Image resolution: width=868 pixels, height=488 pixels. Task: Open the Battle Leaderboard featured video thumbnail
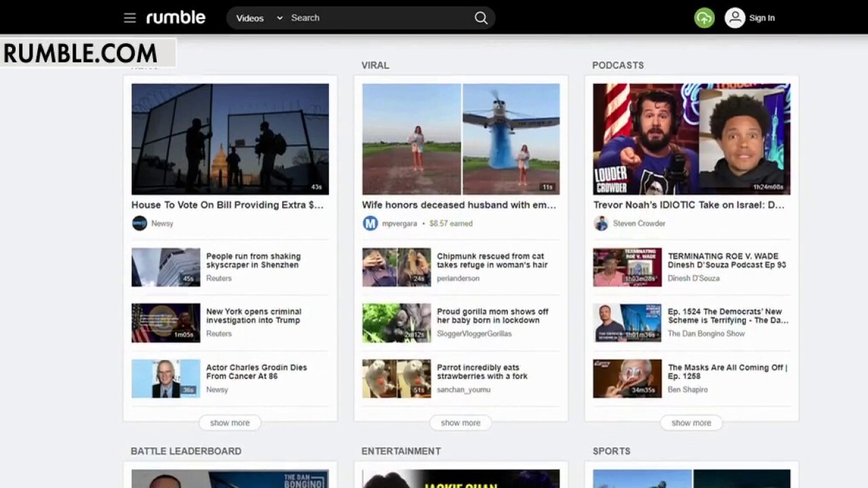pyautogui.click(x=230, y=479)
